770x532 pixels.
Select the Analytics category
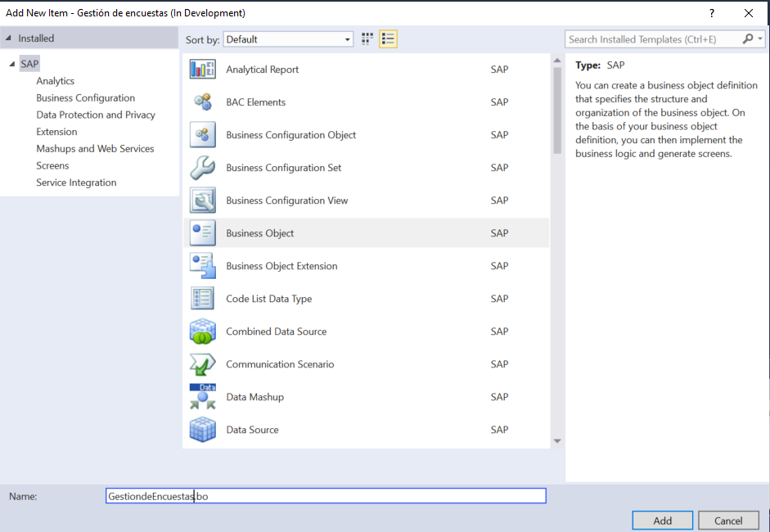coord(55,81)
